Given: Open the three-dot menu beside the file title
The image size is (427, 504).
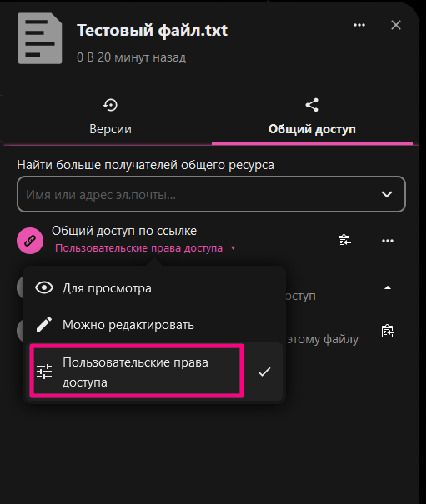Looking at the screenshot, I should coord(359,25).
